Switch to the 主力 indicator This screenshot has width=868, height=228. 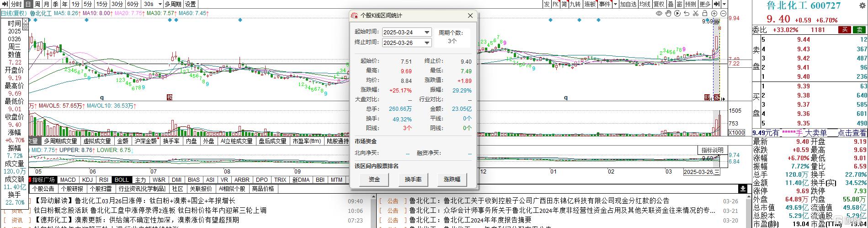[x=140, y=180]
